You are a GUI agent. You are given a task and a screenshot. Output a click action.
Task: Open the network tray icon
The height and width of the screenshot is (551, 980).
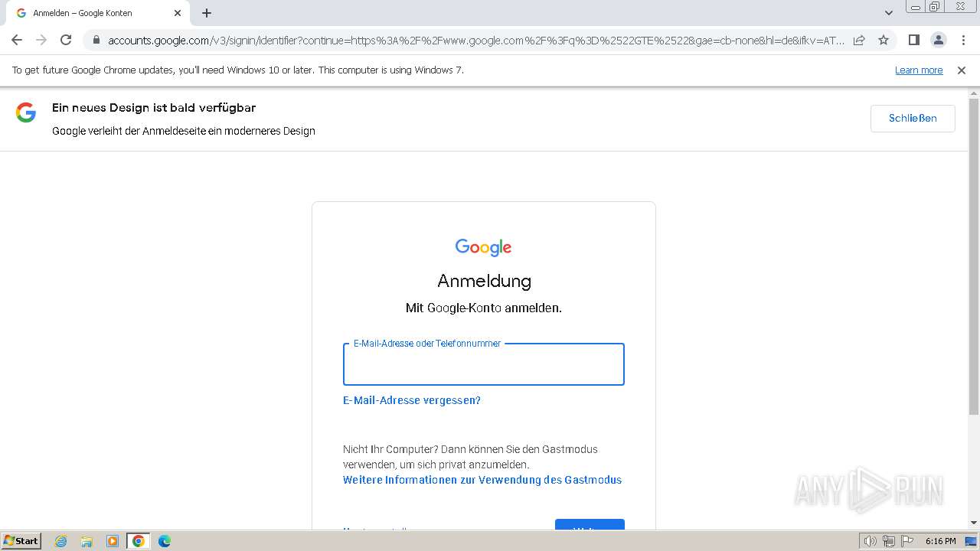click(888, 541)
